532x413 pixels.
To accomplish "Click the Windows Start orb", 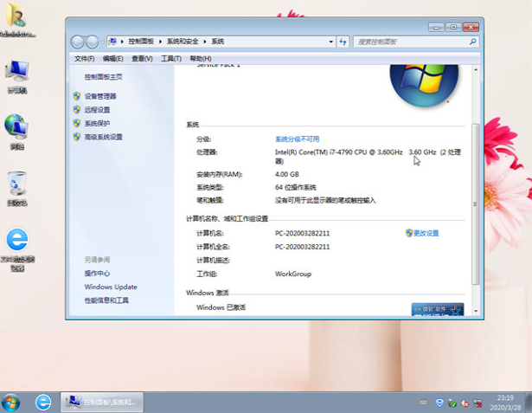I will click(11, 403).
